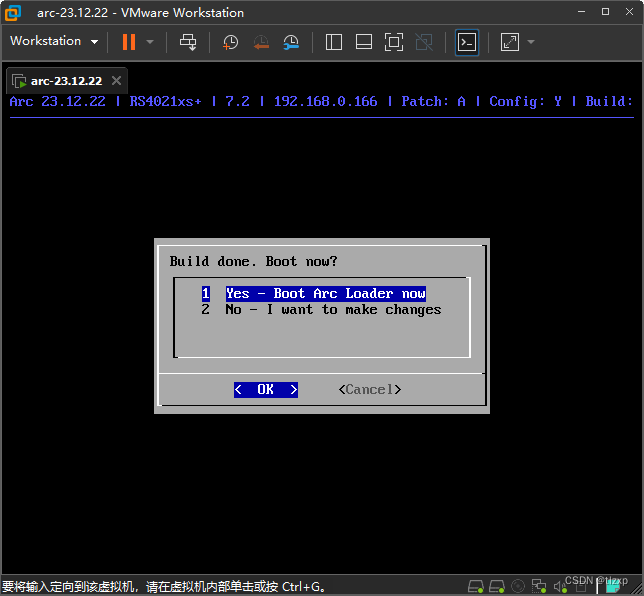Click the 'Arc 23.12.22' header text
644x596 pixels.
(x=58, y=101)
